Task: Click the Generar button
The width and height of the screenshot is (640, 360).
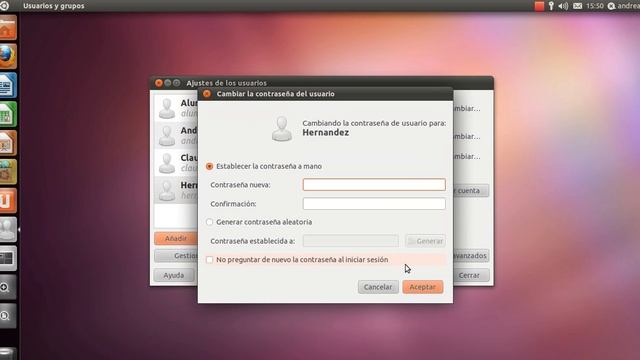Action: [425, 241]
